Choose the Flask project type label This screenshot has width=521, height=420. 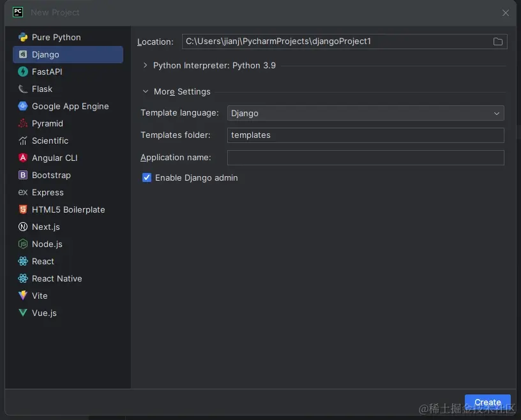tap(42, 89)
